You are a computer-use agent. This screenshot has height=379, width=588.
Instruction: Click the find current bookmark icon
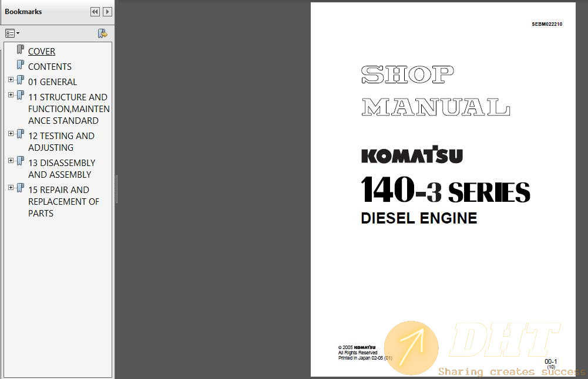pos(102,33)
